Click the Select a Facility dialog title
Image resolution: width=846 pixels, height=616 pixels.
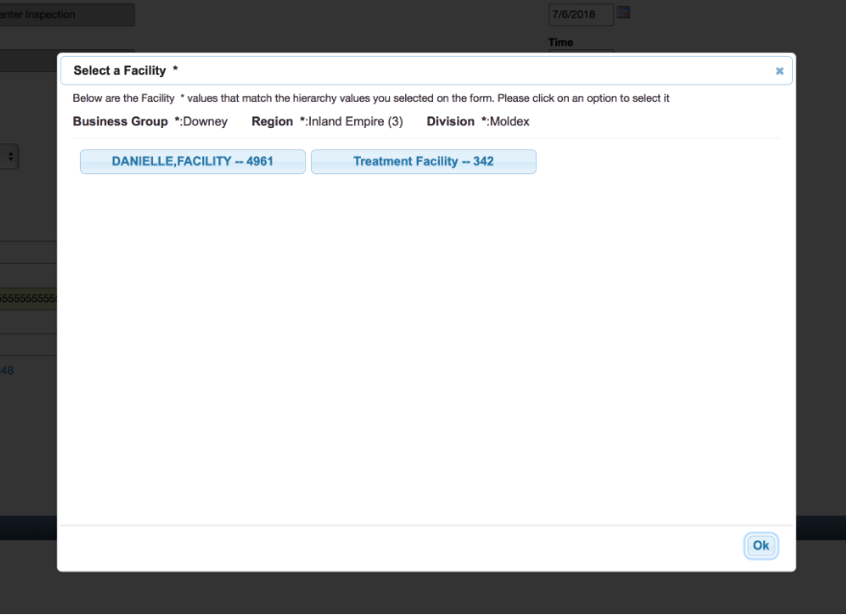click(x=126, y=70)
